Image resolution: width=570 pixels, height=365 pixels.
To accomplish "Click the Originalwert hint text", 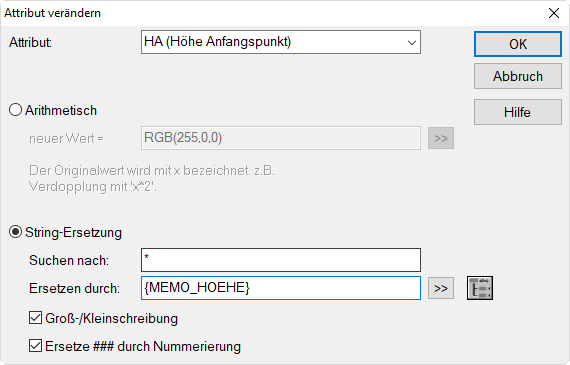I will (x=152, y=178).
